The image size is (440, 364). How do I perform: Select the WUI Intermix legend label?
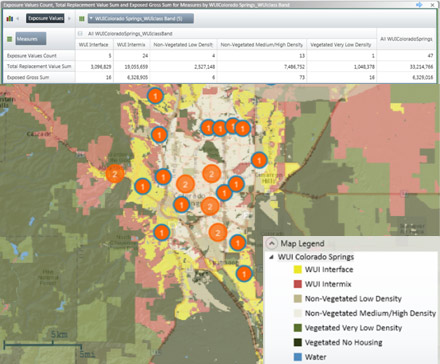click(328, 284)
